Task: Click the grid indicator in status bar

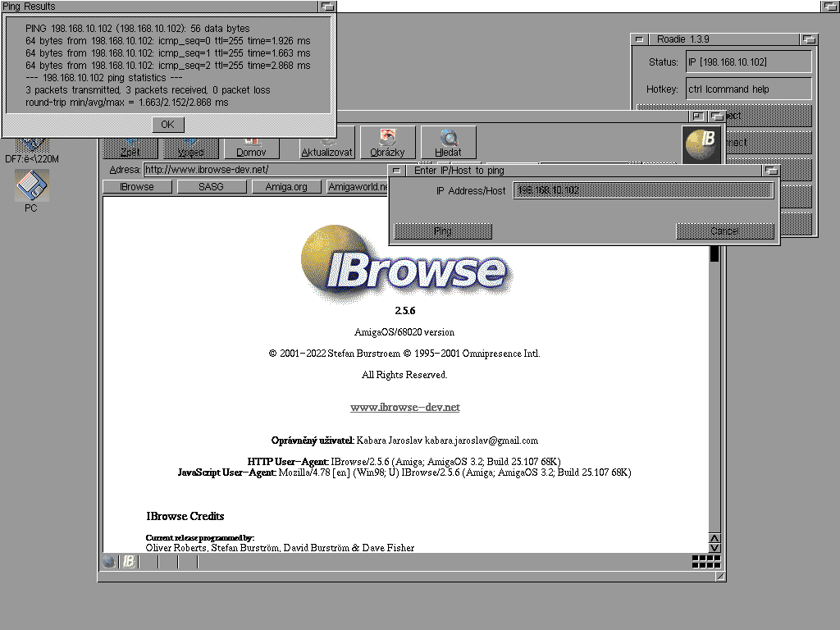Action: (x=705, y=562)
